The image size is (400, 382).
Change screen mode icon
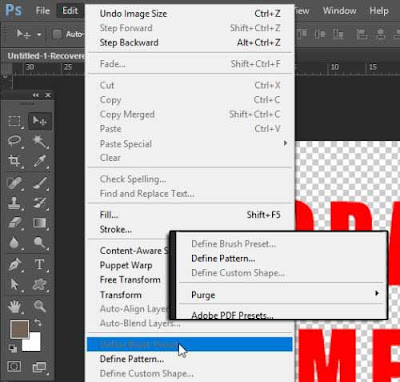point(39,367)
